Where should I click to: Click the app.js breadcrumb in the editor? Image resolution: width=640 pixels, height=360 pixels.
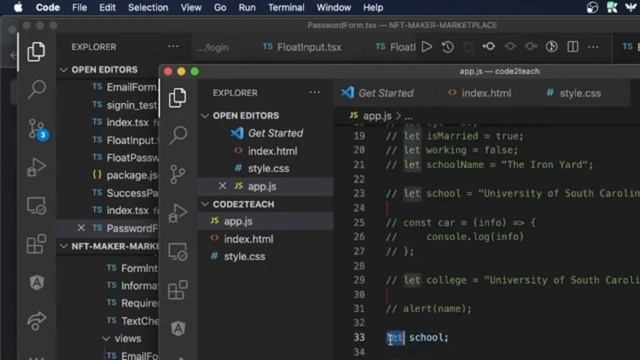click(377, 116)
